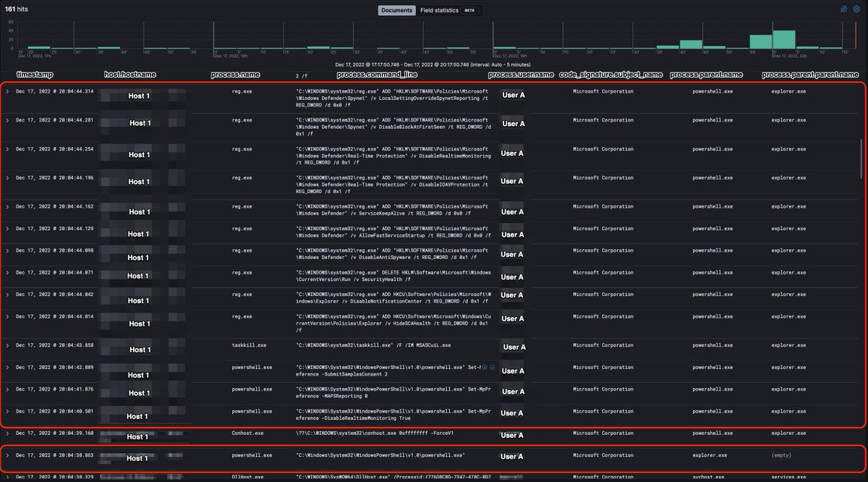Click the command line containing DisableIOAVProtection
The width and height of the screenshot is (868, 482).
(x=393, y=185)
